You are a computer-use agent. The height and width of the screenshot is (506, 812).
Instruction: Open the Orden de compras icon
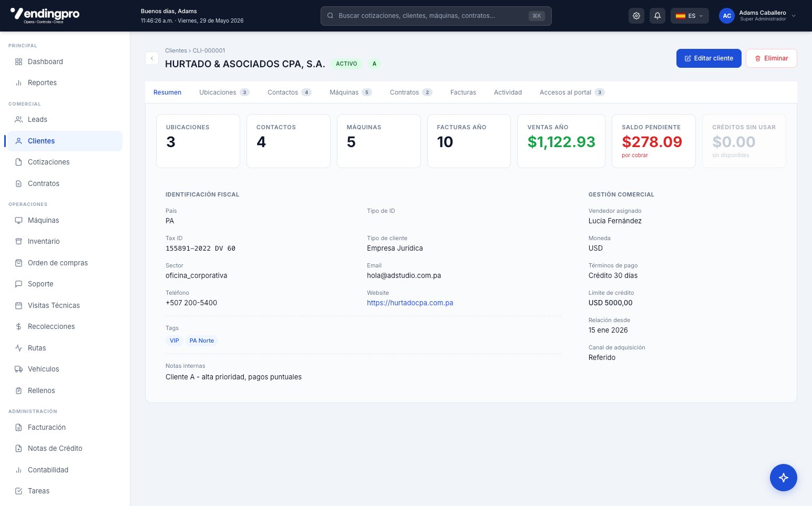tap(18, 263)
